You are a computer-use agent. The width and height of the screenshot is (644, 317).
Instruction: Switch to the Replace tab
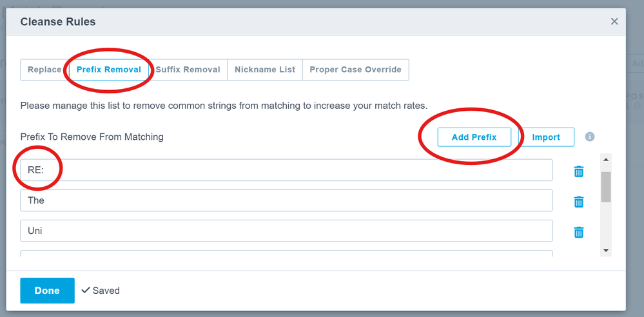pyautogui.click(x=44, y=70)
